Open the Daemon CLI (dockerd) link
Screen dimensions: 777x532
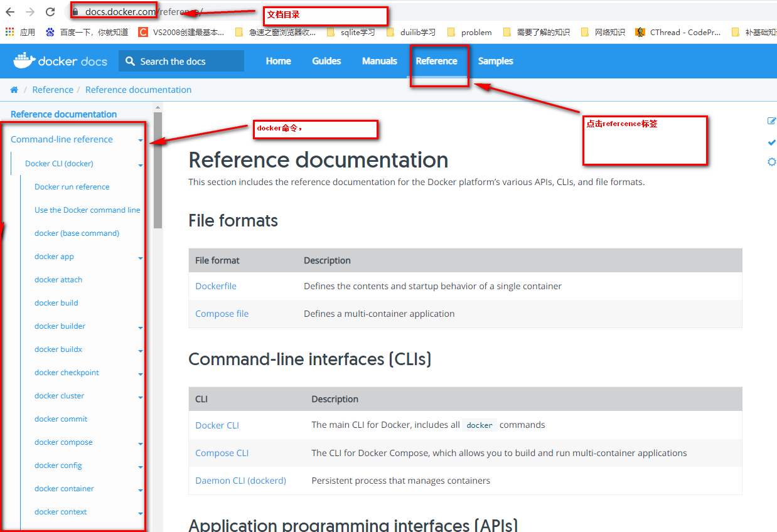point(241,481)
